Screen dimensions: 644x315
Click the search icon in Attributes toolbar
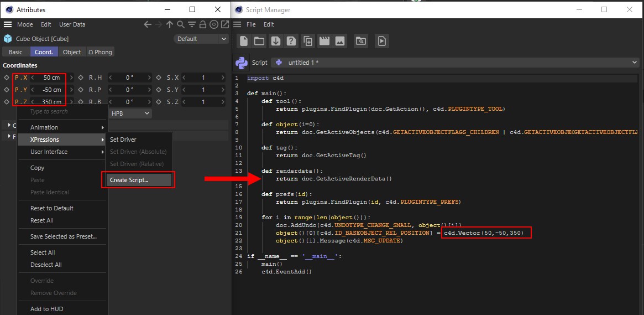point(181,25)
